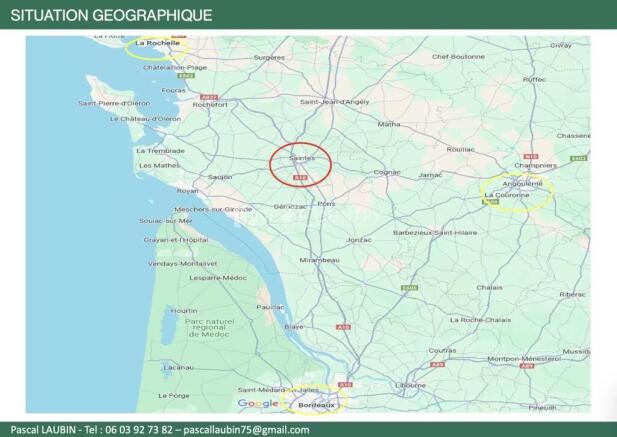Click the Lesparre-Médoc label
Screen dimensions: 617x437
(218, 278)
